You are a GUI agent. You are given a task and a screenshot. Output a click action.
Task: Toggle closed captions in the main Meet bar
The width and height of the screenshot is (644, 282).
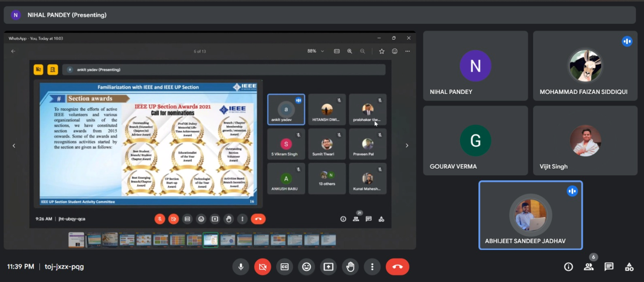tap(285, 267)
